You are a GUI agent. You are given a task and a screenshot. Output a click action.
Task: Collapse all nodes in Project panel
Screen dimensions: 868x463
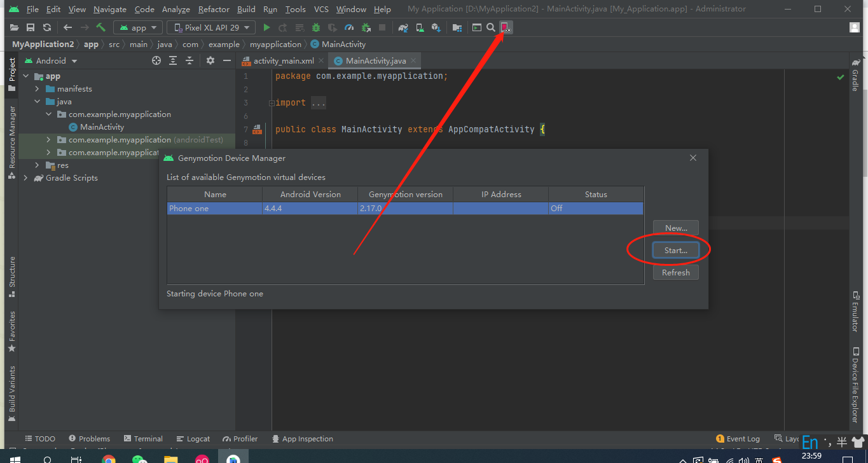[189, 60]
